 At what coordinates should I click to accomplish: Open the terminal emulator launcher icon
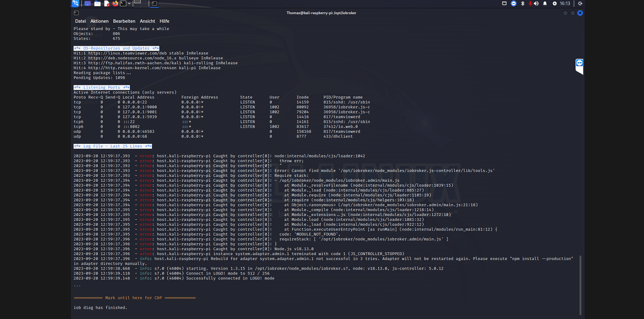(123, 4)
